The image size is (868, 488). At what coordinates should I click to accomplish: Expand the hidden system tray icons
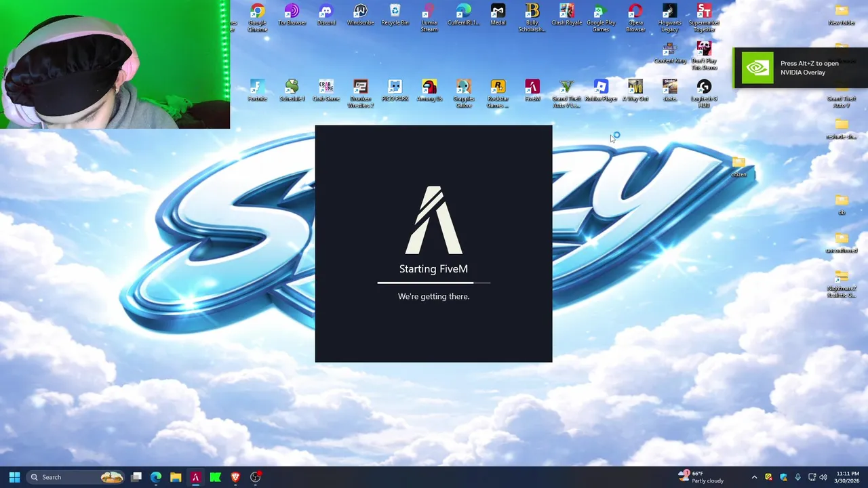tap(754, 477)
